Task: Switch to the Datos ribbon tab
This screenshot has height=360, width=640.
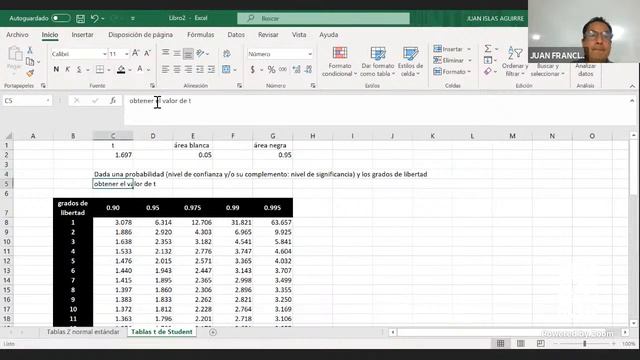Action: click(x=236, y=35)
